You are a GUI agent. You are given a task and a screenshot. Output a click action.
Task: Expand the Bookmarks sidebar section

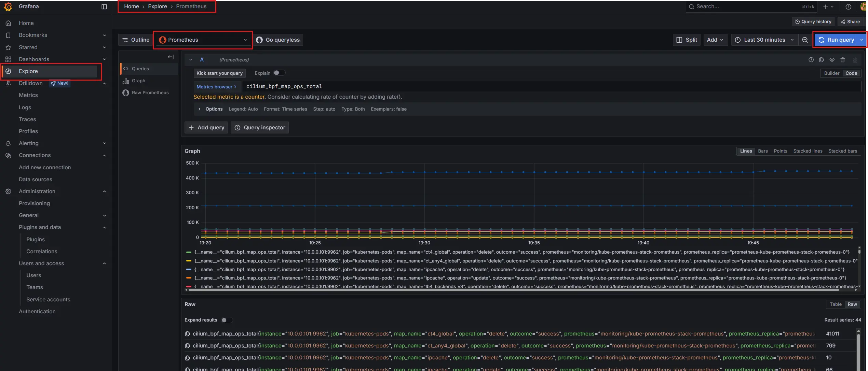tap(105, 35)
